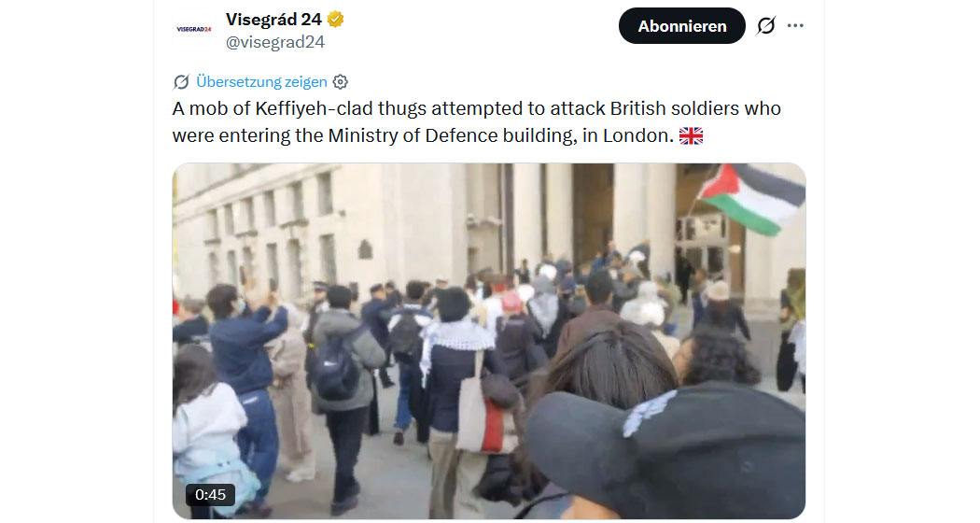Click the gold verified badge

336,20
